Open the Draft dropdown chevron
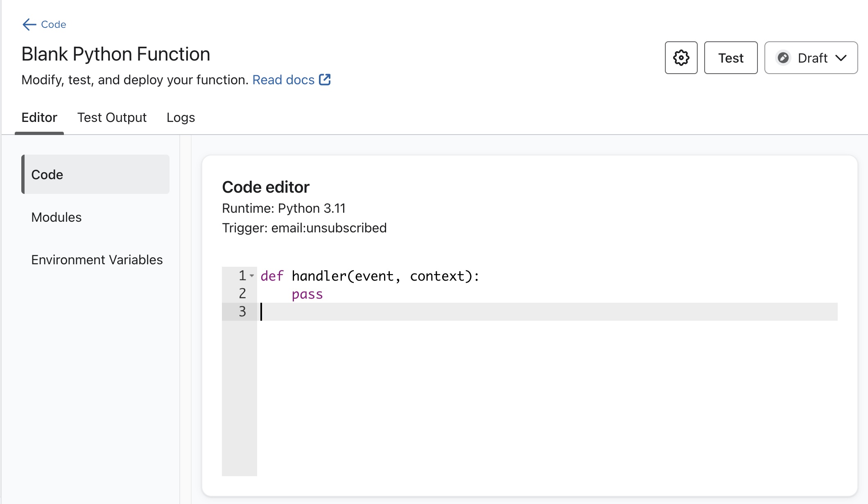The height and width of the screenshot is (504, 868). pos(841,58)
